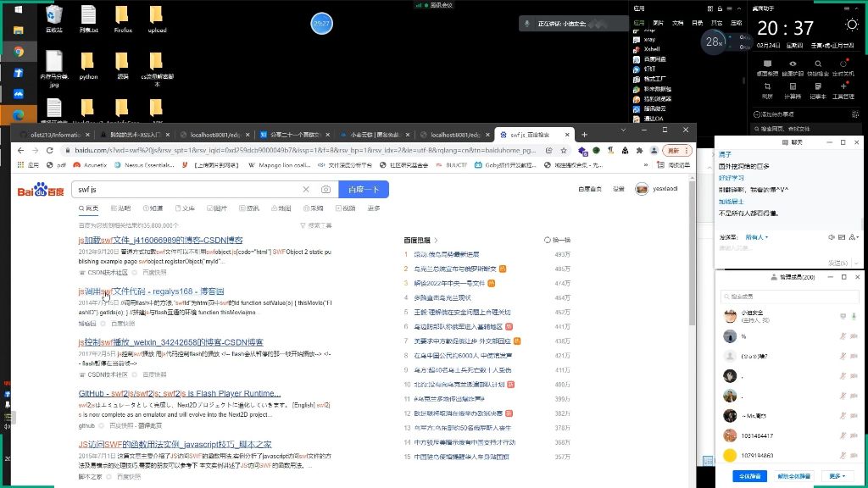This screenshot has width=868, height=488.
Task: Click the round 20:27 meeting timer bubble
Action: click(321, 24)
